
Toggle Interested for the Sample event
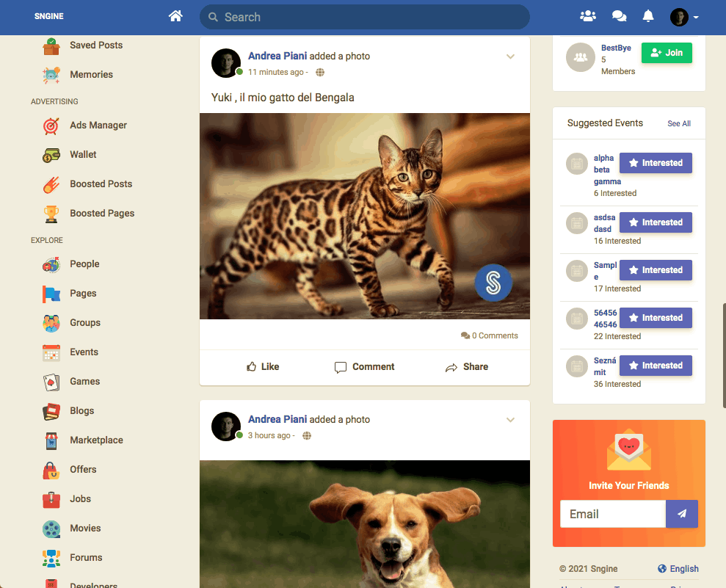click(656, 270)
